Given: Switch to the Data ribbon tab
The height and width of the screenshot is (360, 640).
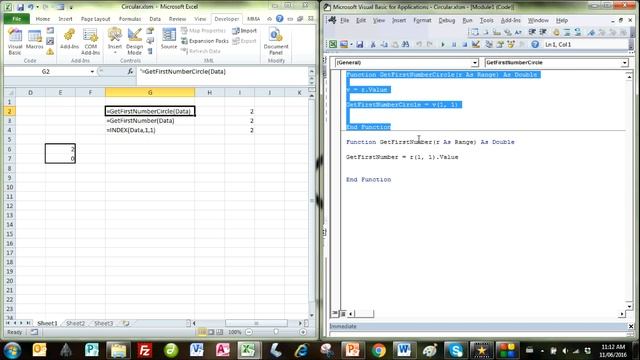Looking at the screenshot, I should point(155,19).
